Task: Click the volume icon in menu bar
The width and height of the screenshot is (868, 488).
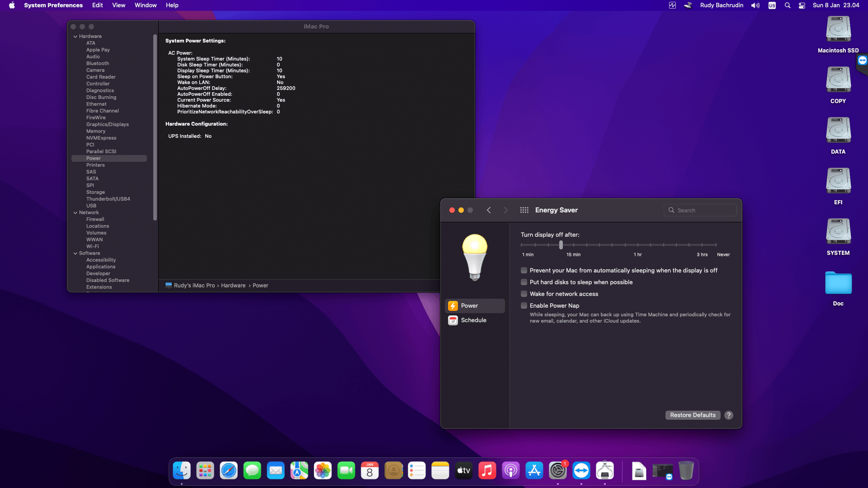Action: [x=755, y=5]
